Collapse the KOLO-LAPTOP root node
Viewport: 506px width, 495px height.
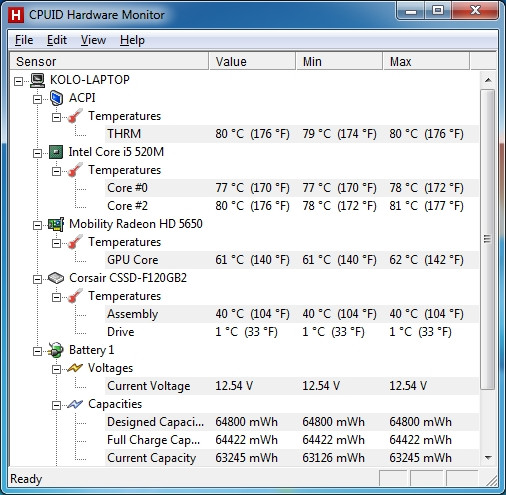pos(19,81)
